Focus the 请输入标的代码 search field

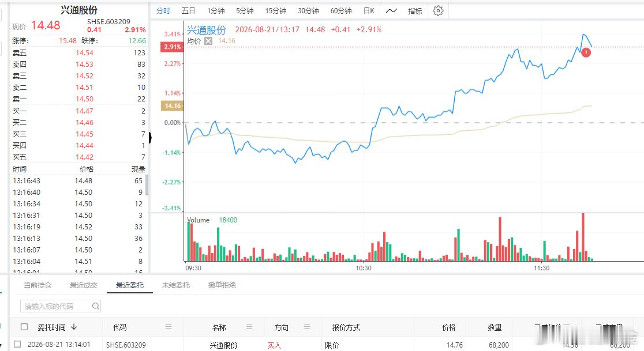61,306
